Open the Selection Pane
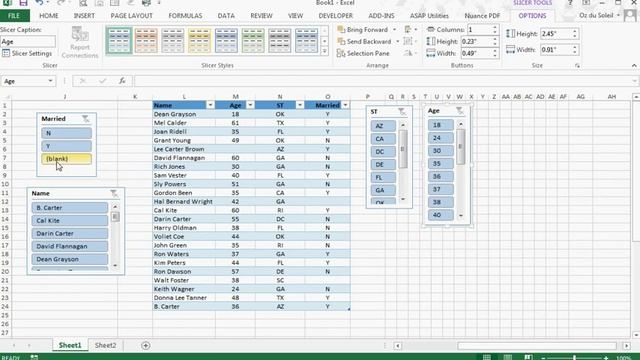Viewport: 640px width, 360px height. 363,53
